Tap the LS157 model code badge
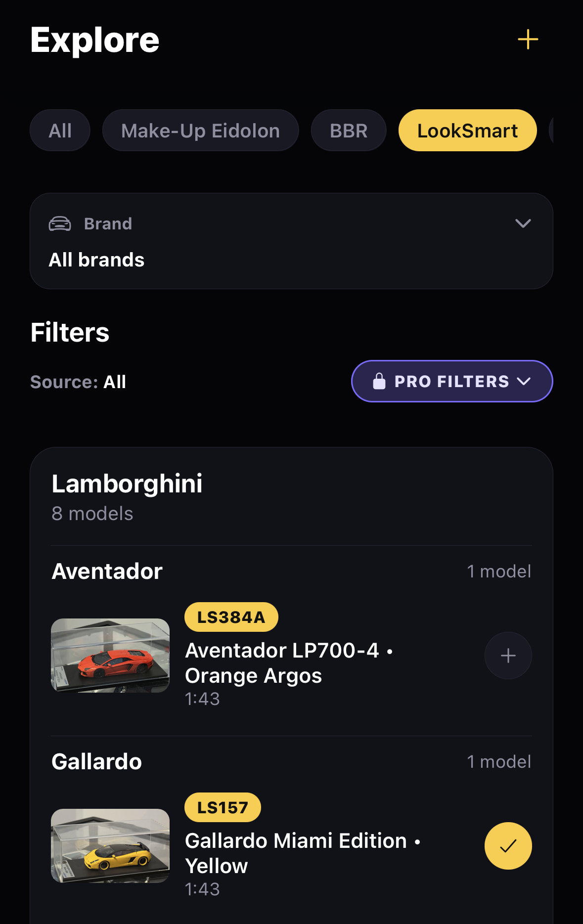The width and height of the screenshot is (583, 924). [223, 807]
